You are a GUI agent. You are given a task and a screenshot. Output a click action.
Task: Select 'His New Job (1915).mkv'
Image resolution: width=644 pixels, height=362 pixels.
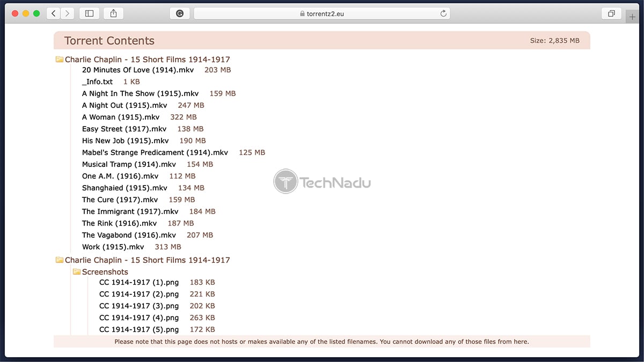tap(126, 141)
